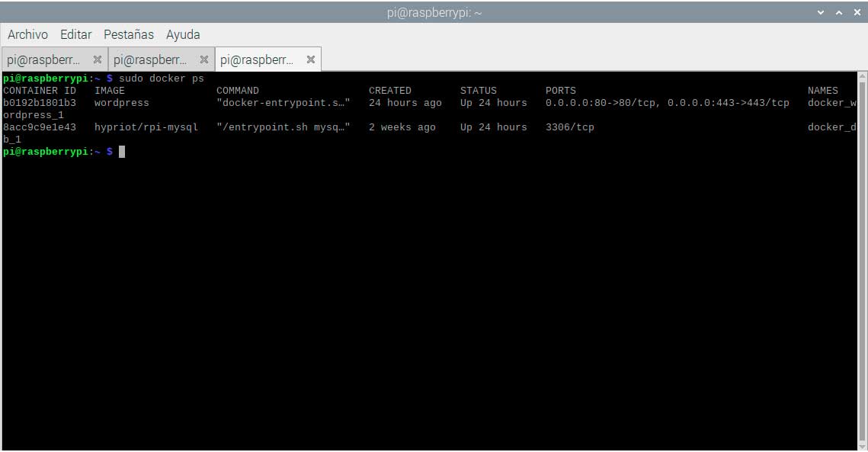
Task: Click the 'sudo docker ps' command text
Action: click(x=162, y=79)
